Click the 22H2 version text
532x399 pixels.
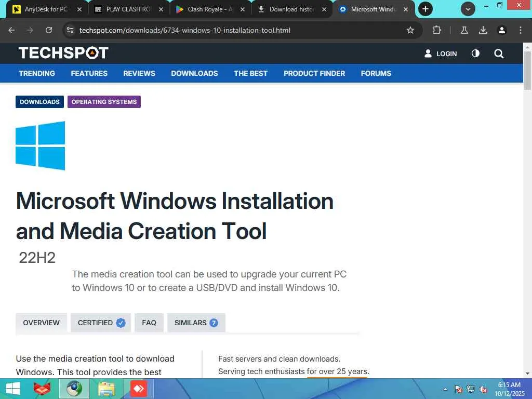tap(37, 258)
